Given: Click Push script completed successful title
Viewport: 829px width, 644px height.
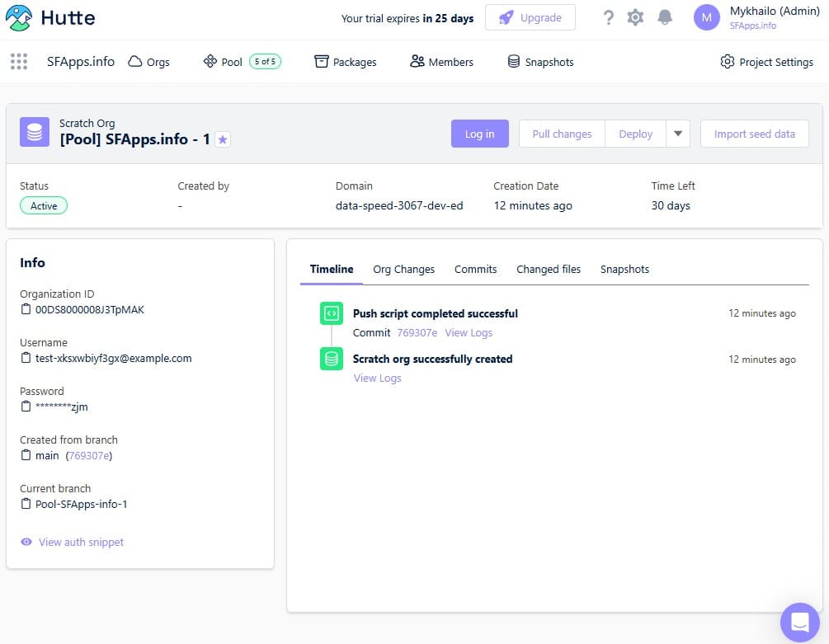Looking at the screenshot, I should click(x=435, y=313).
